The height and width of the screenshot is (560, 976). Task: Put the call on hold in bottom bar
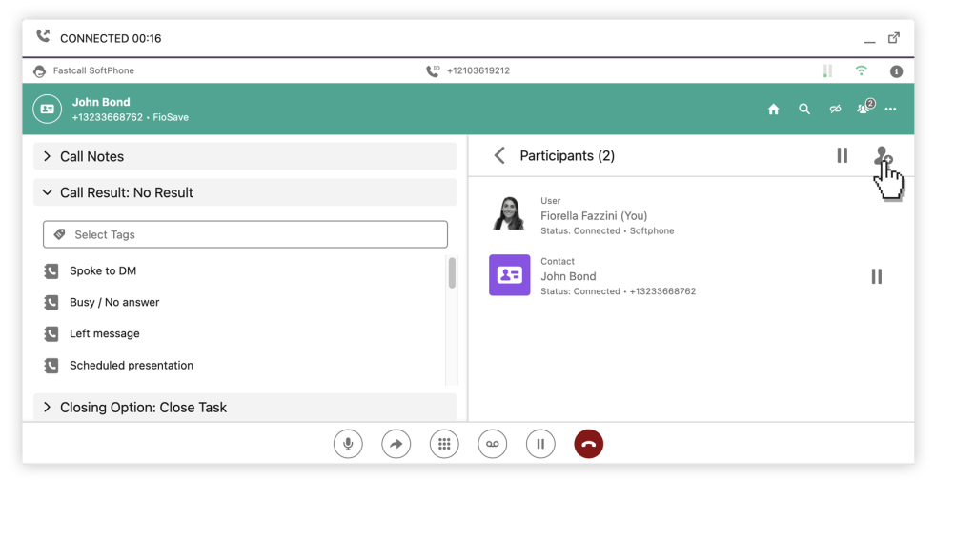point(540,444)
